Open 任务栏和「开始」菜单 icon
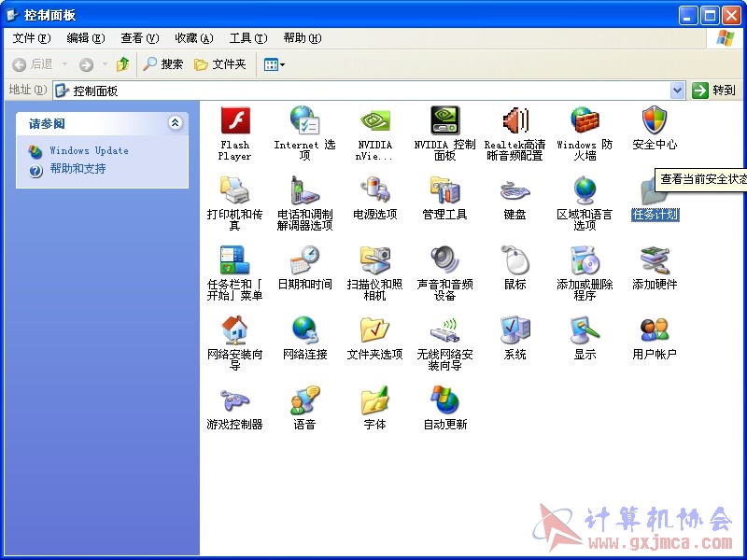This screenshot has height=560, width=747. coord(235,260)
